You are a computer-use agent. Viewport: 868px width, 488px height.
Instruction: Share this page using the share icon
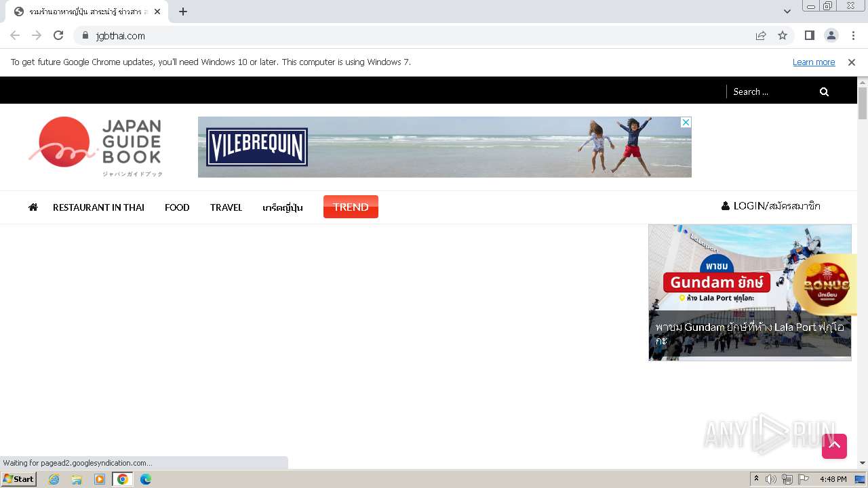pyautogui.click(x=761, y=35)
